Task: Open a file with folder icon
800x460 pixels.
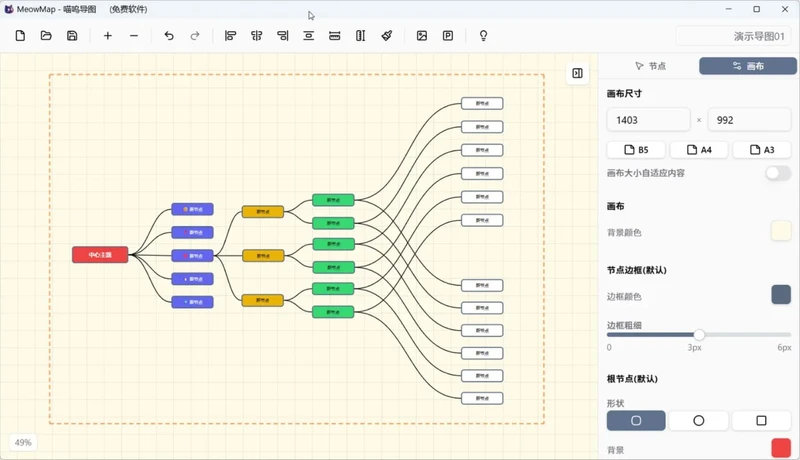Action: (46, 36)
